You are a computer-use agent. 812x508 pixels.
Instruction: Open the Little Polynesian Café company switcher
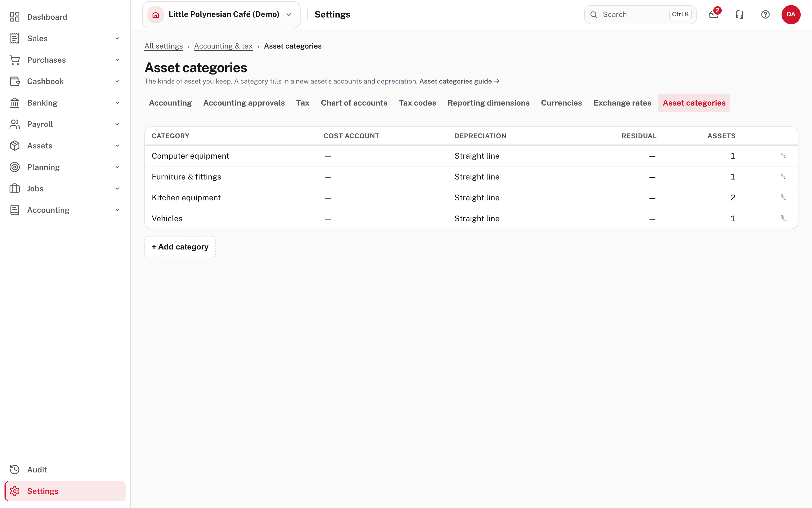(x=221, y=14)
